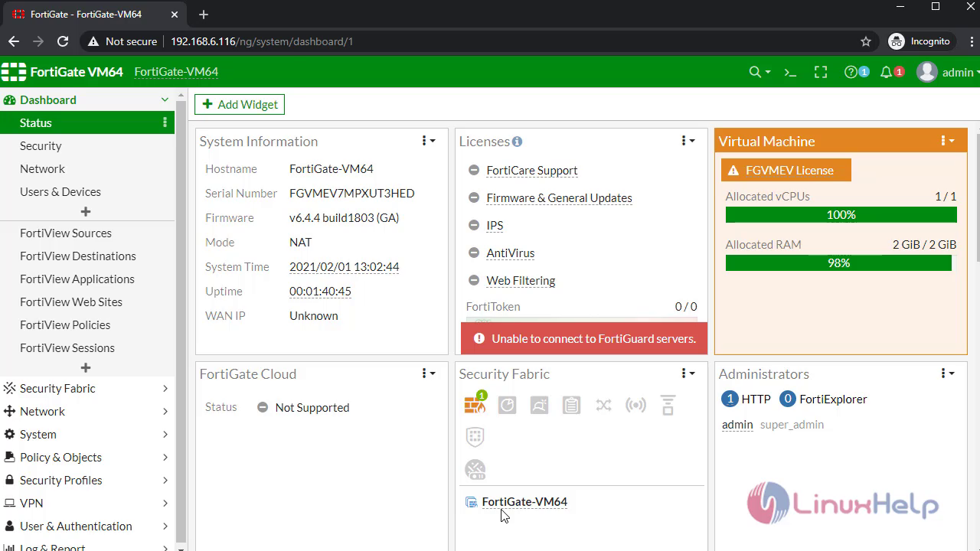Click Allocated RAM progress bar
Screen dimensions: 980x551
coord(841,263)
